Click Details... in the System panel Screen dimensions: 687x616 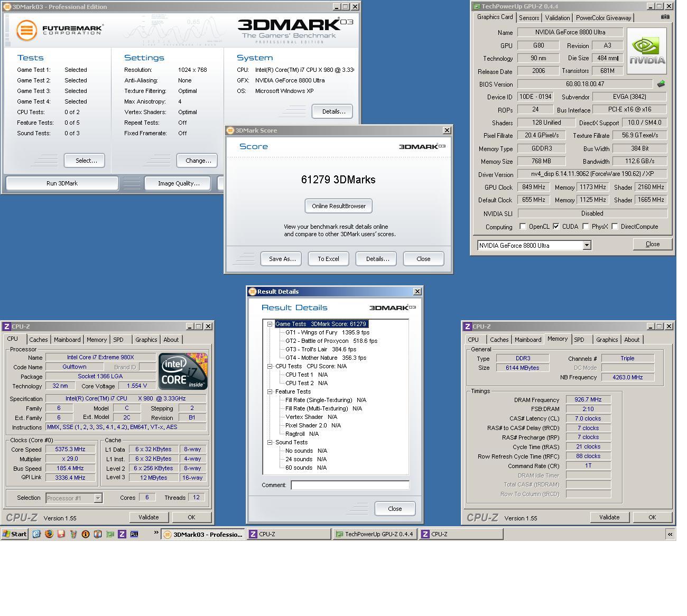[x=333, y=111]
